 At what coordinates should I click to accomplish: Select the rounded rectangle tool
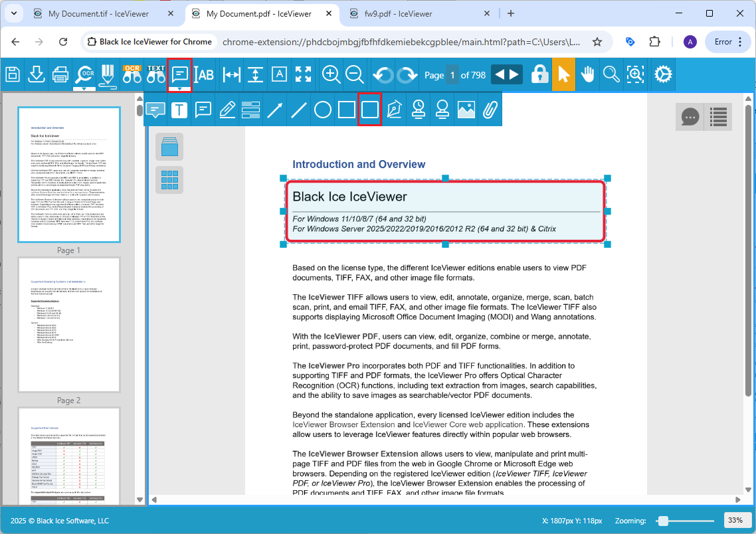370,110
